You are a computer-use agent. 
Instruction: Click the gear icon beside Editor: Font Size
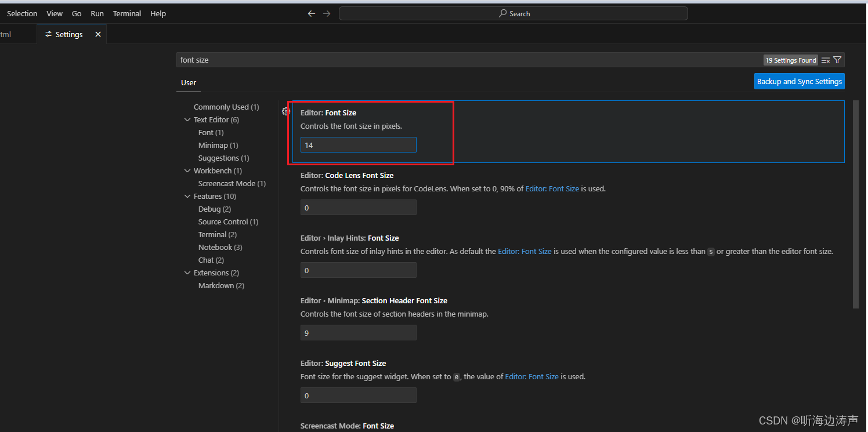[x=286, y=111]
